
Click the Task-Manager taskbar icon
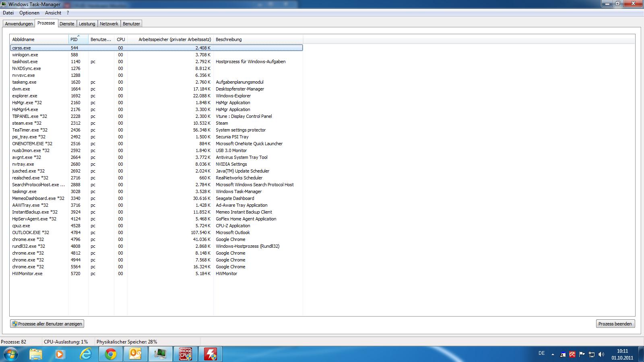[x=161, y=354]
